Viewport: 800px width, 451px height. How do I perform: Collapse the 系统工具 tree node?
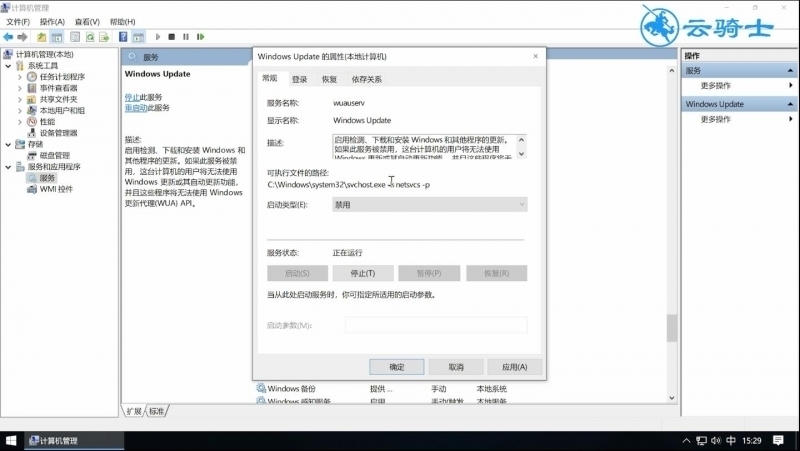[x=8, y=66]
